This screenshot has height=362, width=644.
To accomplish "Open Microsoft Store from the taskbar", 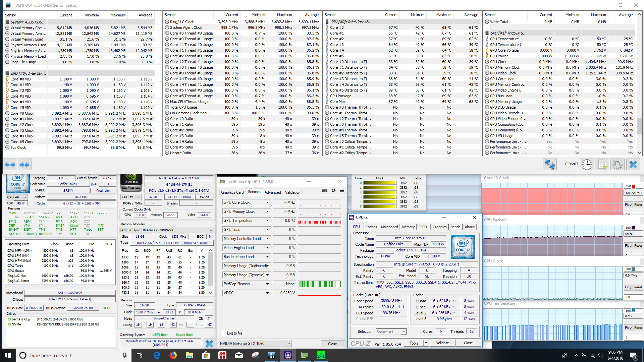I will (x=206, y=355).
